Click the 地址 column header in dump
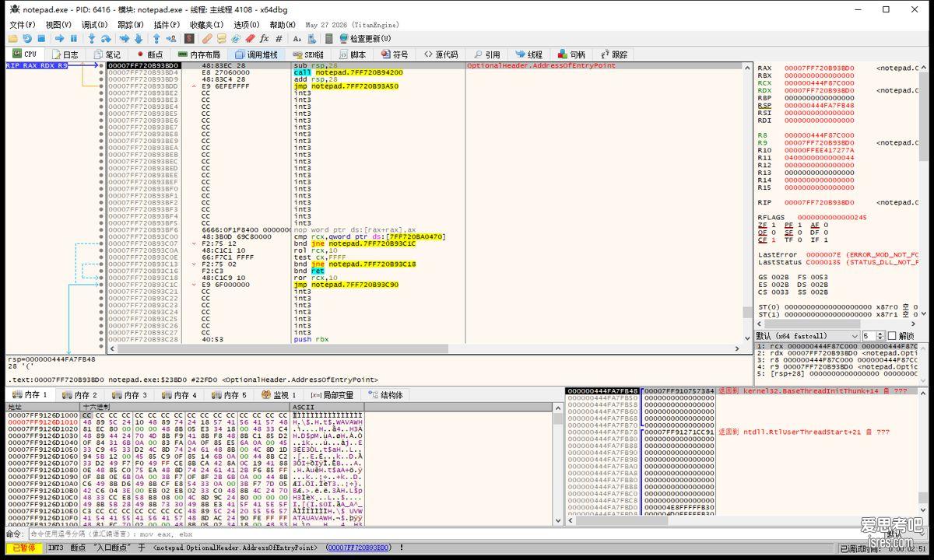This screenshot has height=560, width=934. click(x=43, y=407)
